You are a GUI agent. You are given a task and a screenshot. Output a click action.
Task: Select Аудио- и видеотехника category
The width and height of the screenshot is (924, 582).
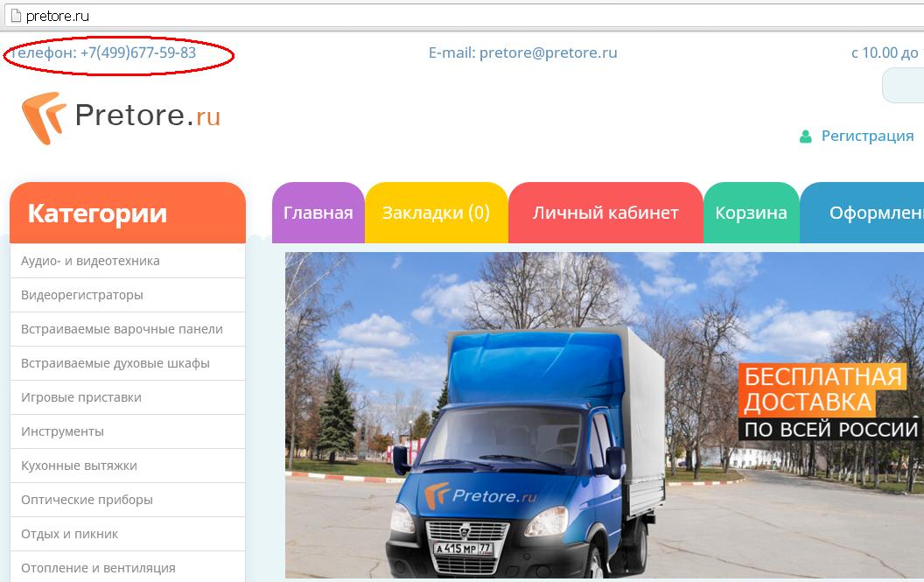pos(127,261)
